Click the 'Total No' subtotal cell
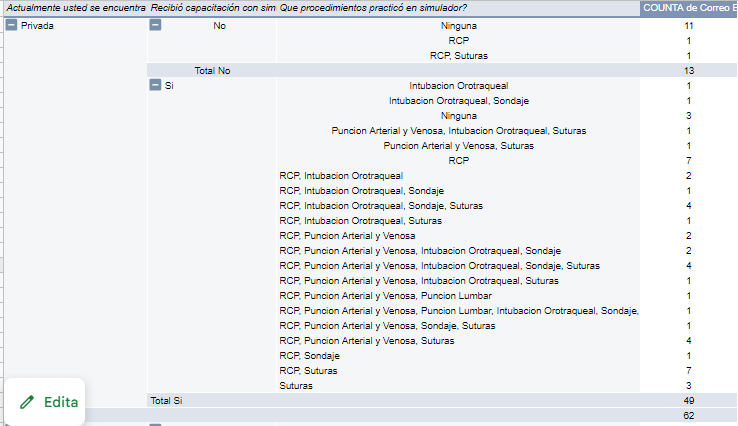The width and height of the screenshot is (738, 426). pos(212,71)
